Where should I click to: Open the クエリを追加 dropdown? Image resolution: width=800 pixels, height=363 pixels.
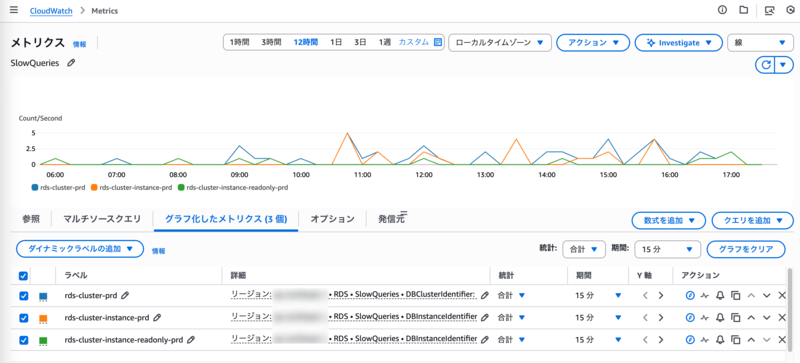coord(753,221)
